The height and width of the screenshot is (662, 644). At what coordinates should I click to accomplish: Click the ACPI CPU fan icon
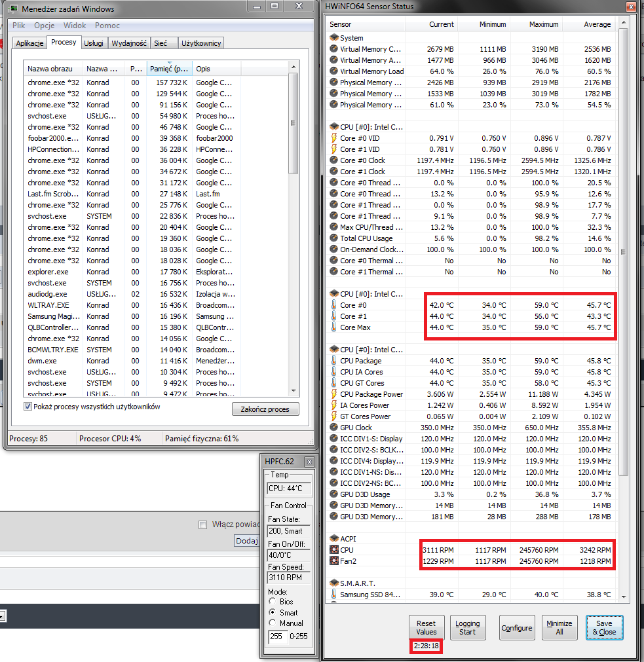334,549
